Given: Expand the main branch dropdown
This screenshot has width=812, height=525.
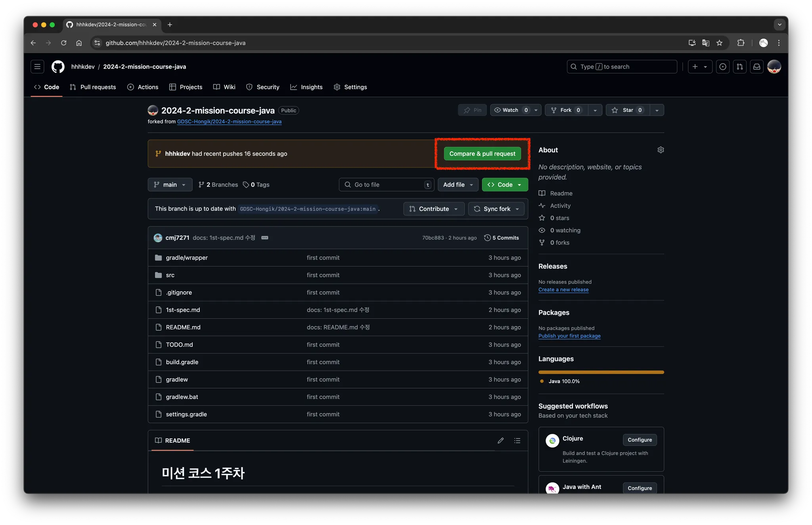Looking at the screenshot, I should tap(170, 185).
